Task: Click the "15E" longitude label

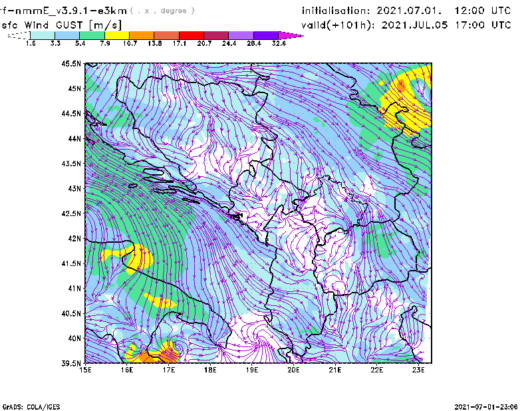Action: click(85, 370)
